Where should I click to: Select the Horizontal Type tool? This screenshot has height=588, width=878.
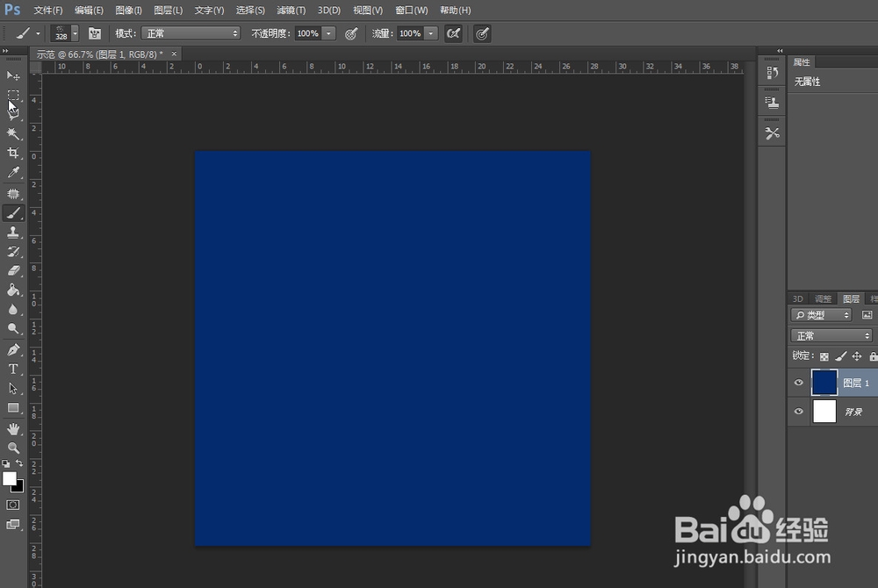[12, 369]
